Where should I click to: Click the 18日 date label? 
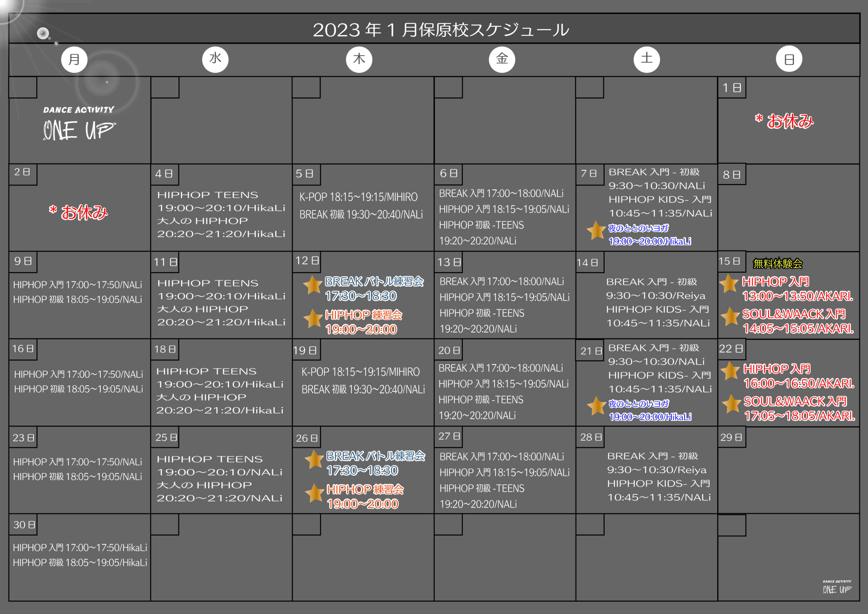pyautogui.click(x=165, y=349)
